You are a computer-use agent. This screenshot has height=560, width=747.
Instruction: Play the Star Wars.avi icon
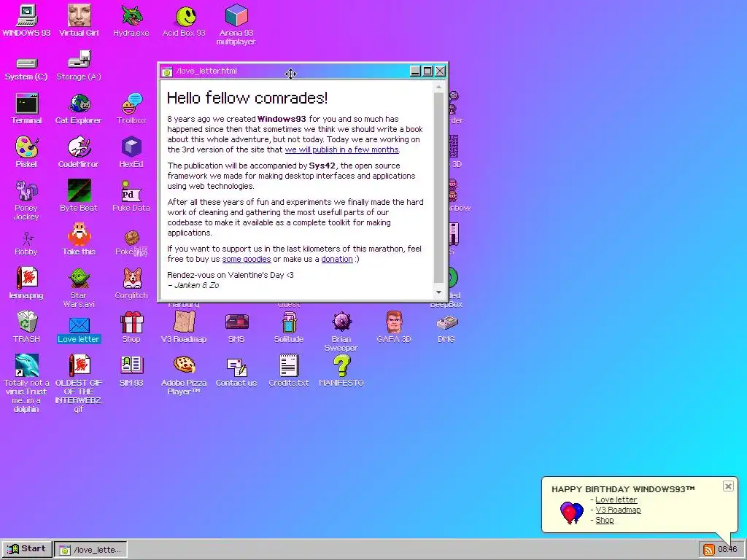coord(79,287)
